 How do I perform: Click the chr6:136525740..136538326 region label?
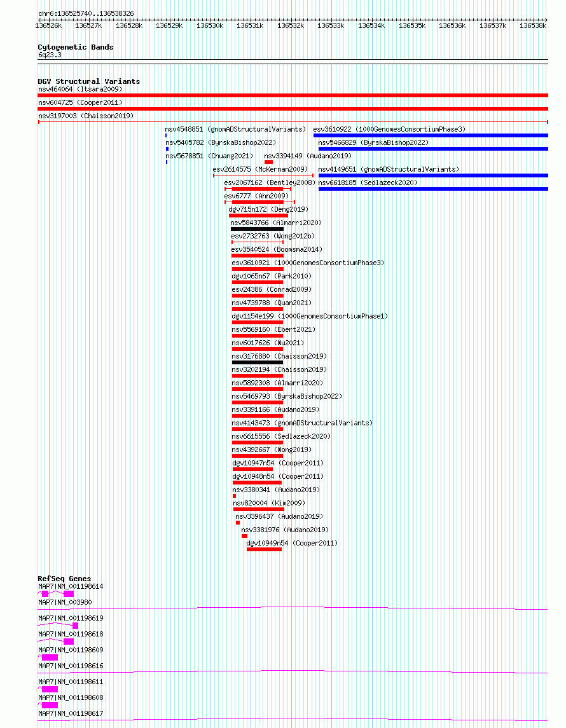pyautogui.click(x=86, y=13)
